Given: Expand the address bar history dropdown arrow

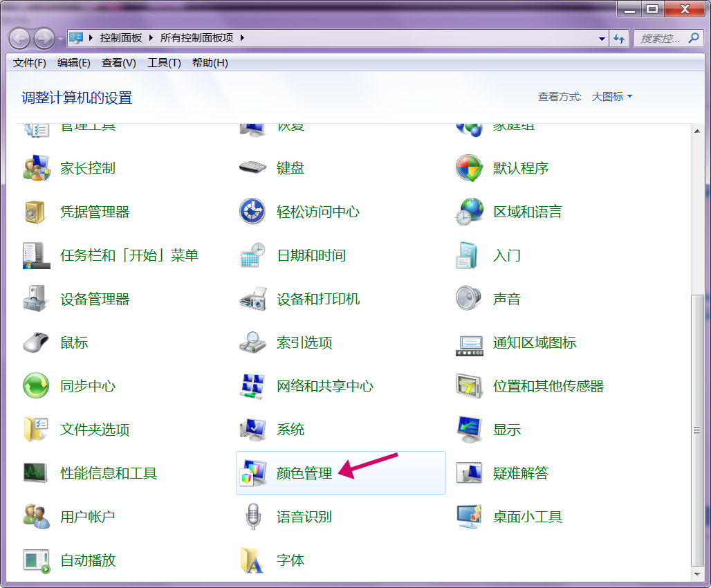Looking at the screenshot, I should coord(602,39).
